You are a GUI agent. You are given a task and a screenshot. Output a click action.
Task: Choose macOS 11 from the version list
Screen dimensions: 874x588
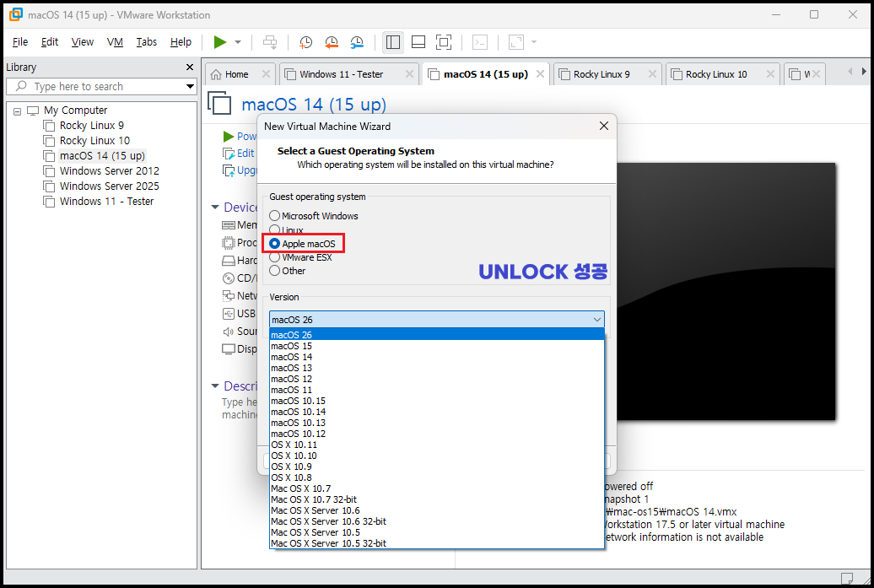(x=436, y=390)
